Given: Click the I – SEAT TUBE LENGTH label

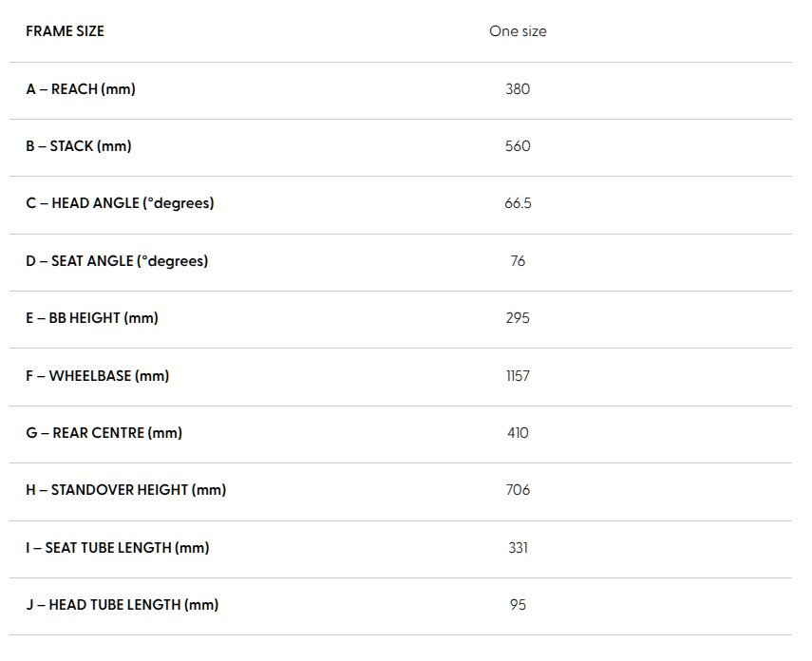Looking at the screenshot, I should tap(118, 548).
